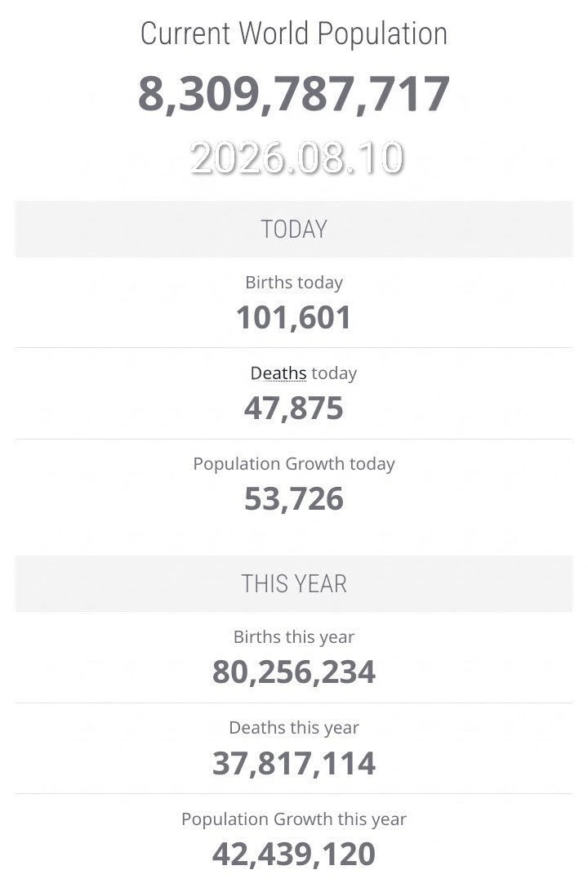The image size is (588, 879).
Task: Select the births today figure 101,601
Action: coord(294,318)
